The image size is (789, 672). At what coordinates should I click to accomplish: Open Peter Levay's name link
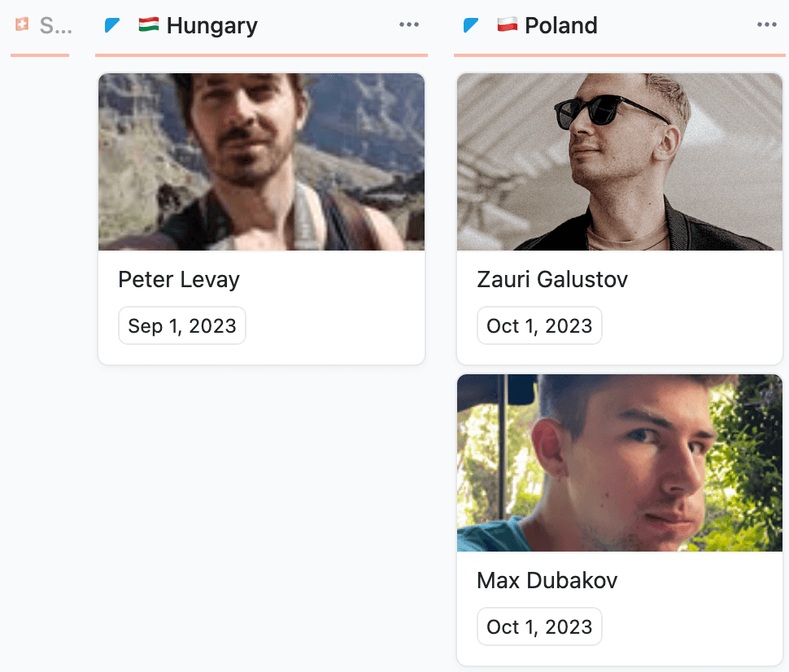point(179,280)
